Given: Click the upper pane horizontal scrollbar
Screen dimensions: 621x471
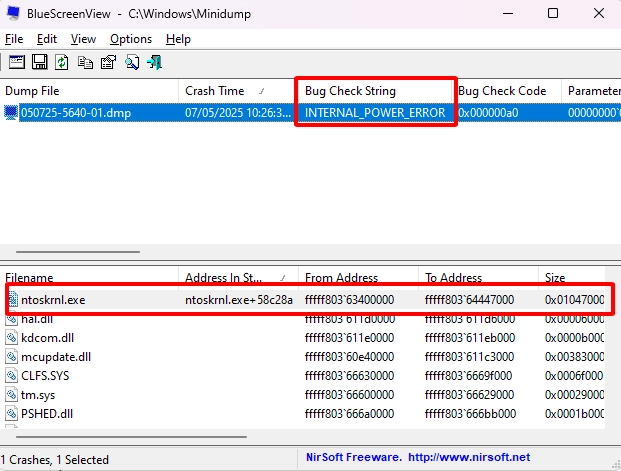Looking at the screenshot, I should (78, 252).
